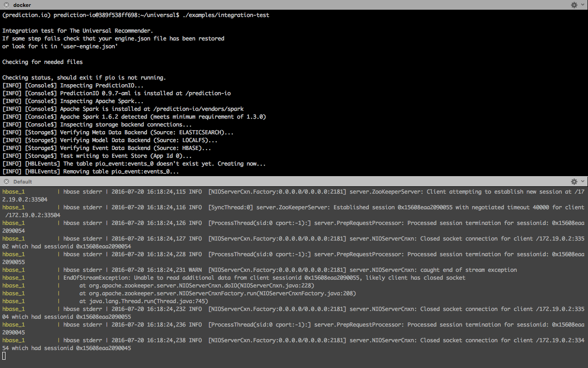Open the gear menu of the Default pane

pyautogui.click(x=574, y=182)
